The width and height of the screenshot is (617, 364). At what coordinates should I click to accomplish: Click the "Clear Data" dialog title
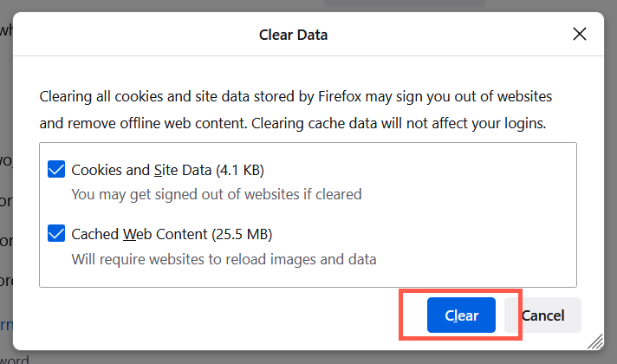point(293,36)
